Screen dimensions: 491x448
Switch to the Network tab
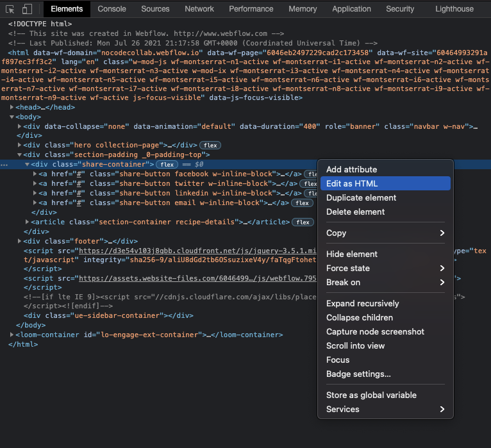[199, 9]
